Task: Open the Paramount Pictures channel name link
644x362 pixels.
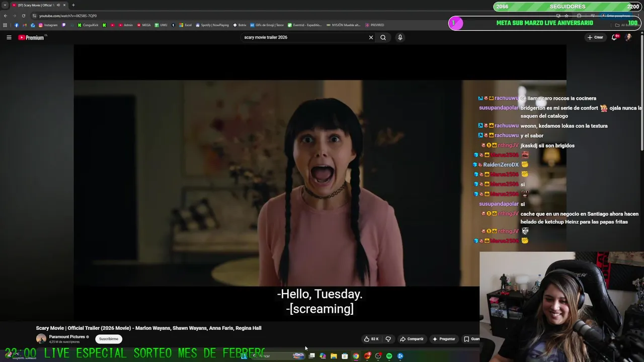Action: tap(67, 337)
